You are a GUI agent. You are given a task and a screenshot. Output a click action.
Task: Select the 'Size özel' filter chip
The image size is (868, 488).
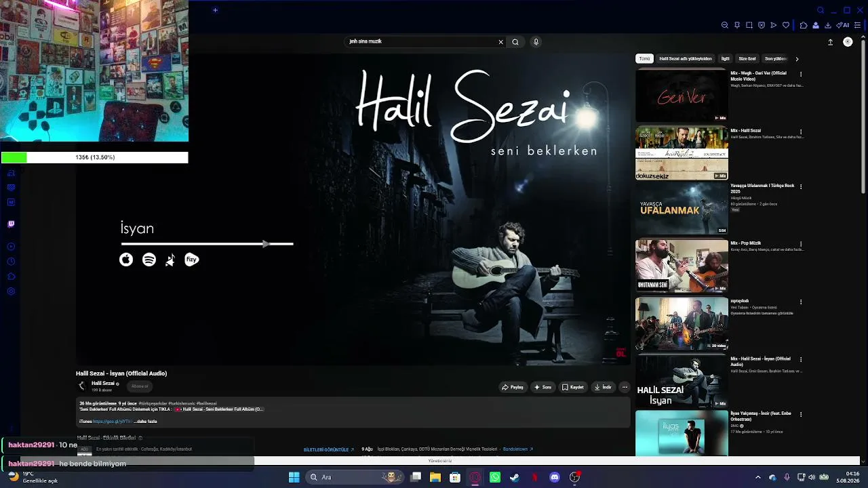tap(747, 58)
